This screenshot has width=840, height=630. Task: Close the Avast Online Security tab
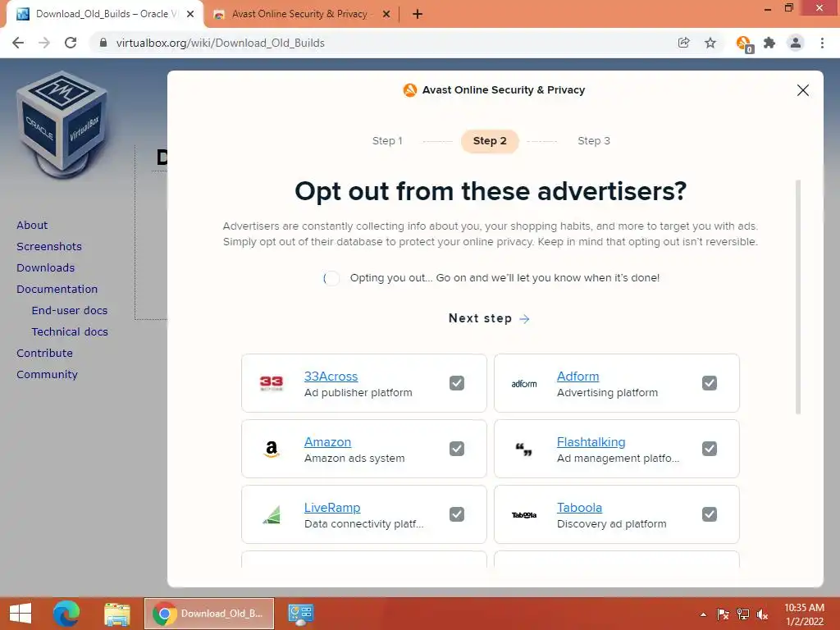(x=386, y=15)
